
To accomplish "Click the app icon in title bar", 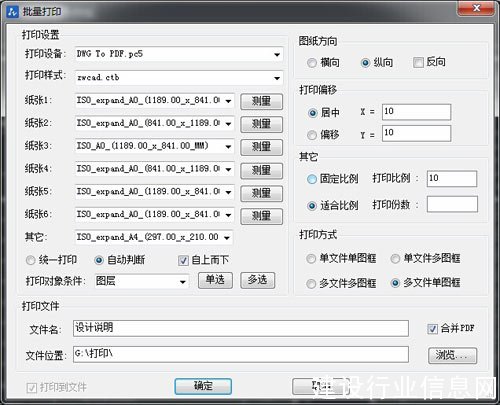I will [x=12, y=12].
